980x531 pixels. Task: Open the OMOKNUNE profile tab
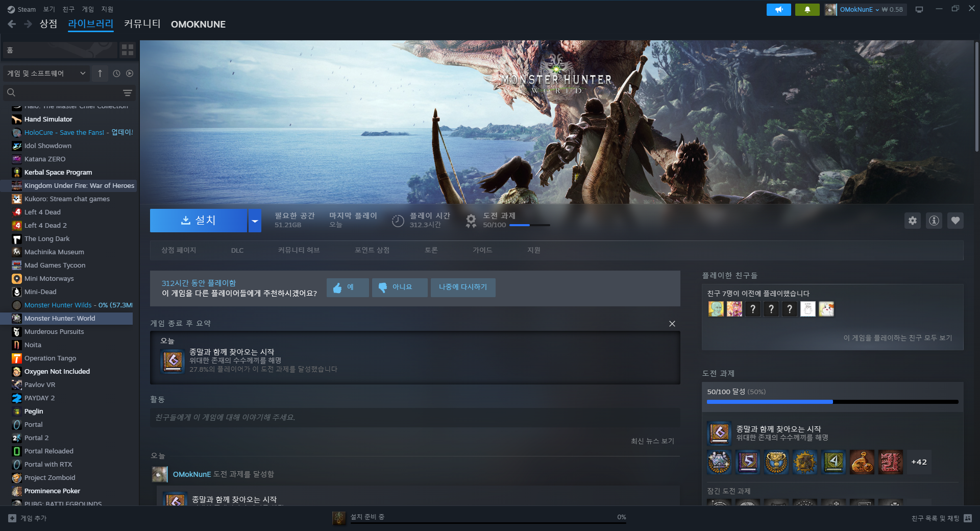point(198,24)
